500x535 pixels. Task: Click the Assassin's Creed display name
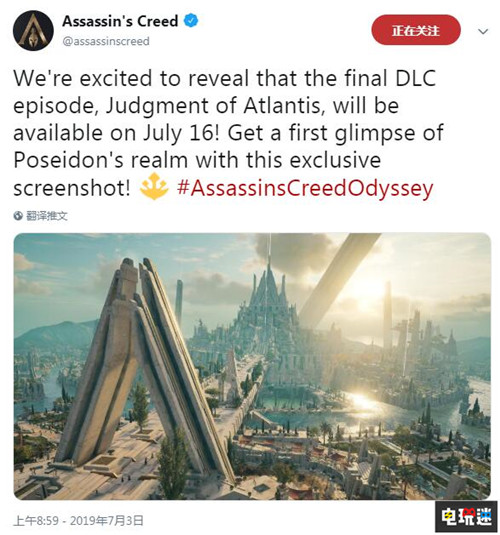[x=120, y=21]
